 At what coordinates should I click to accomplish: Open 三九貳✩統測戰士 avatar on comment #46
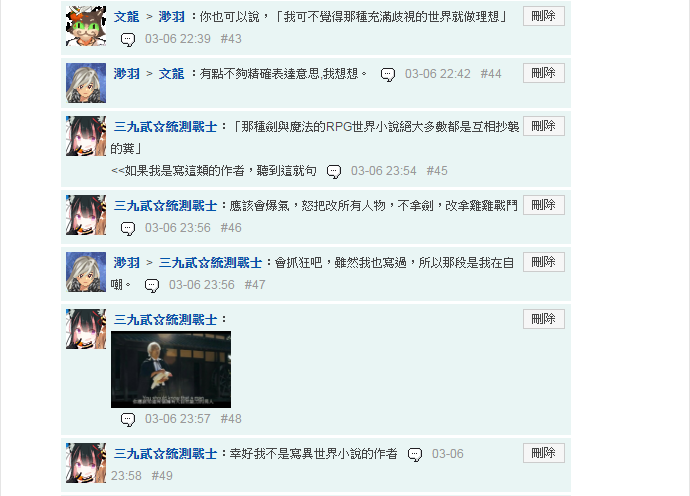point(86,215)
